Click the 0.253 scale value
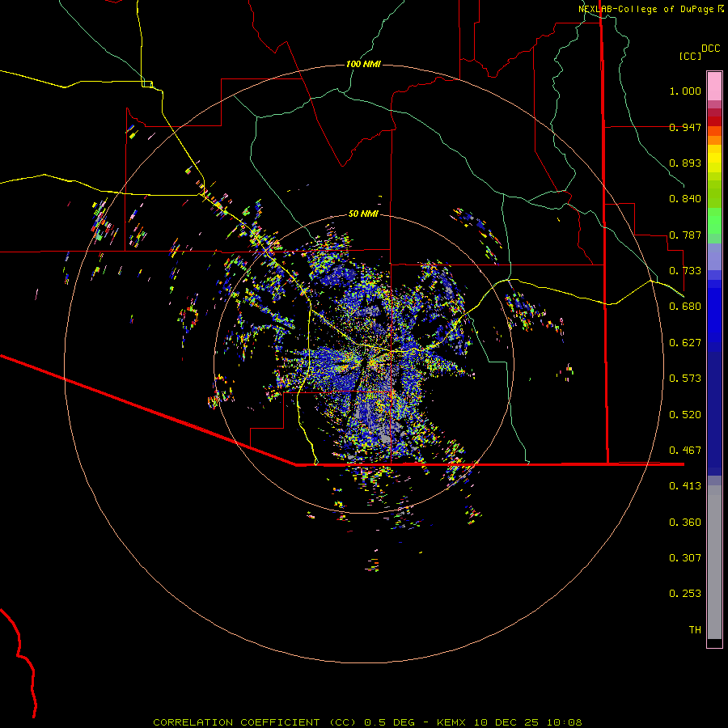Image resolution: width=728 pixels, height=728 pixels. tap(685, 594)
